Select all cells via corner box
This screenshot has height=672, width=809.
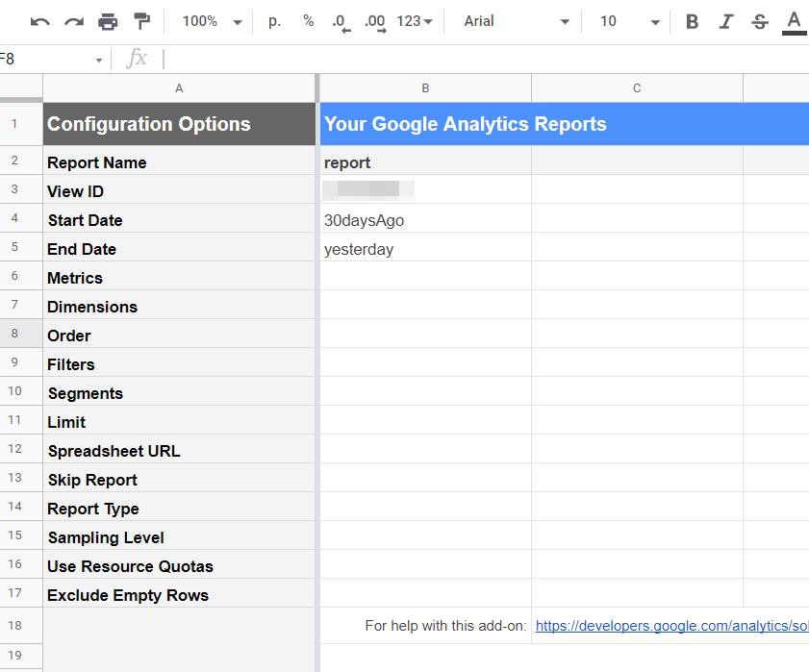pyautogui.click(x=21, y=88)
